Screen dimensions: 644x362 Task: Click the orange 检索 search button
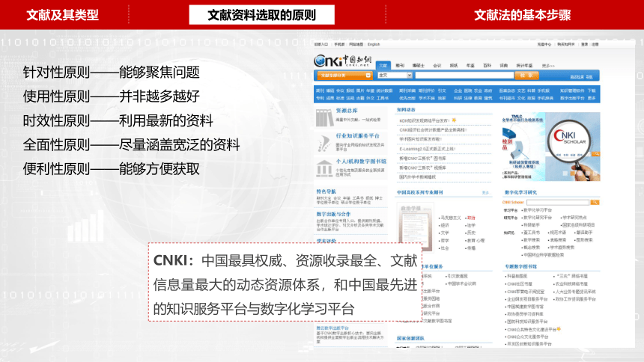click(x=526, y=76)
